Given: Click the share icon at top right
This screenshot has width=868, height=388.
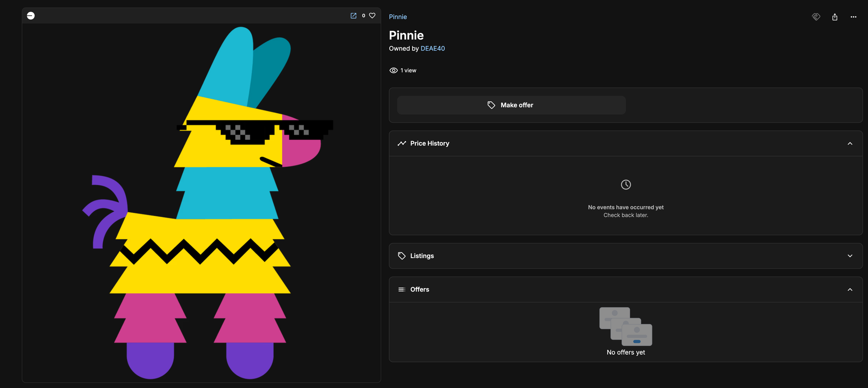Looking at the screenshot, I should point(835,17).
